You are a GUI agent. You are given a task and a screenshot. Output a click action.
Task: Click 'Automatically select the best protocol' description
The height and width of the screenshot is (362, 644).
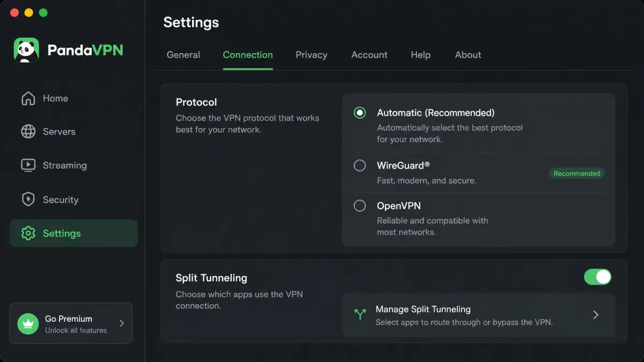point(450,134)
